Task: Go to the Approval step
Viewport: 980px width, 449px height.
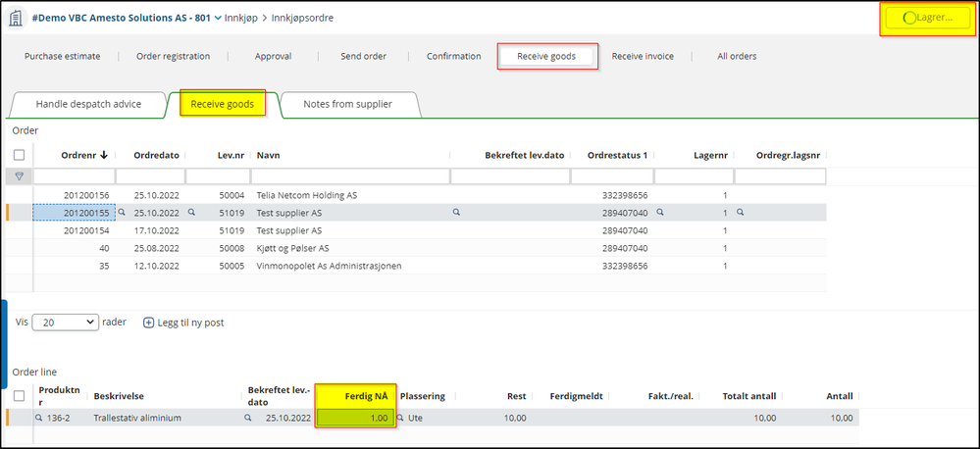Action: [273, 56]
